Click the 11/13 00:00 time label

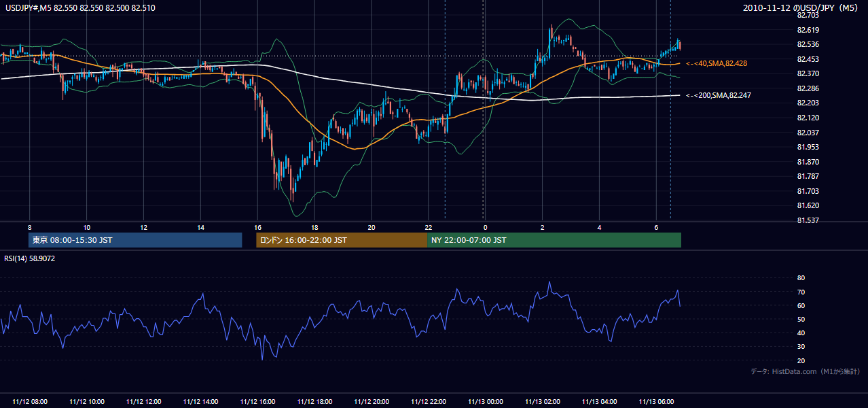coord(486,402)
